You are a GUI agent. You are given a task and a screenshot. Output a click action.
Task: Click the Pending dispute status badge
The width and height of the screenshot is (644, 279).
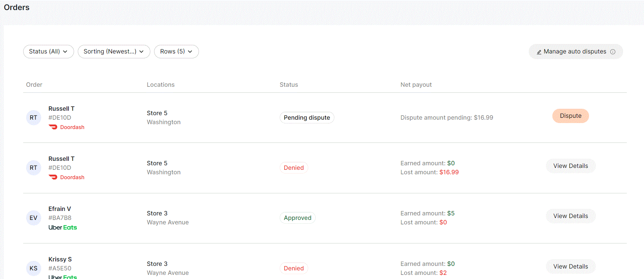[x=307, y=118]
